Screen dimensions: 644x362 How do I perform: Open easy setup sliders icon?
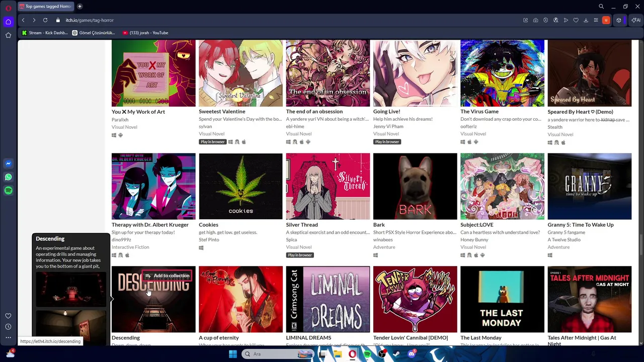tap(596, 20)
